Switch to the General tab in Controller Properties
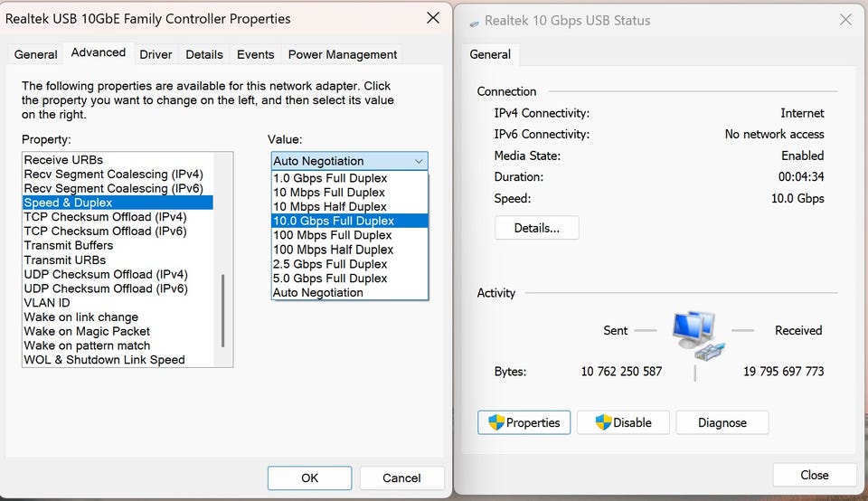Image resolution: width=868 pixels, height=501 pixels. [x=35, y=54]
